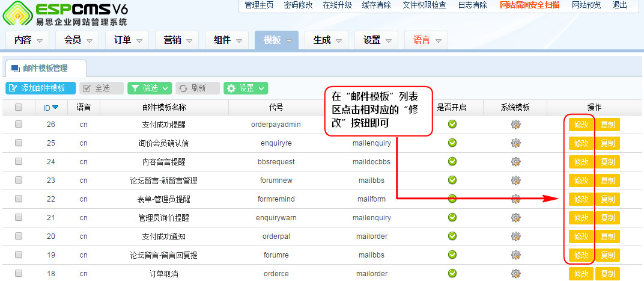644x281 pixels.
Task: Click system template gear for ID 19
Action: [x=515, y=255]
